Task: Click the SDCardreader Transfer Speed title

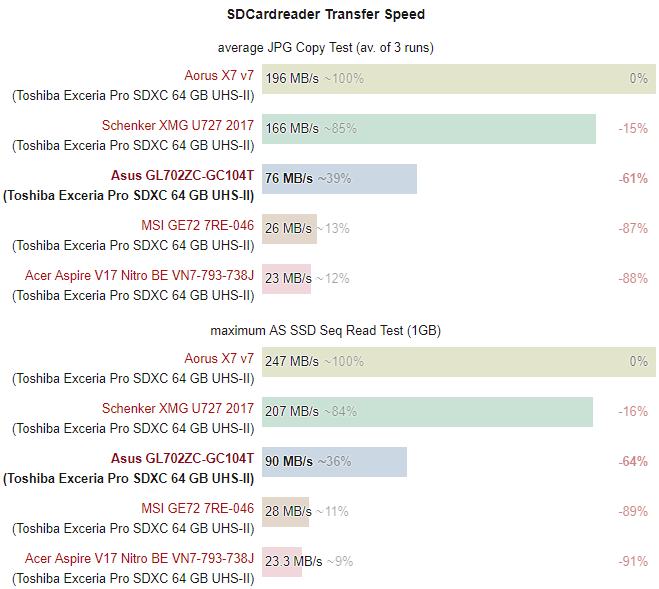Action: (326, 14)
